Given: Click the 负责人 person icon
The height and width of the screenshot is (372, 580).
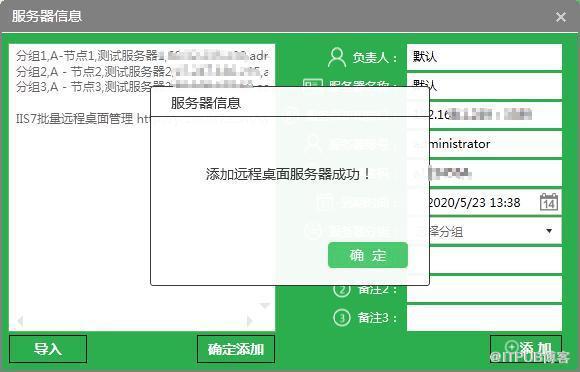Looking at the screenshot, I should click(337, 57).
